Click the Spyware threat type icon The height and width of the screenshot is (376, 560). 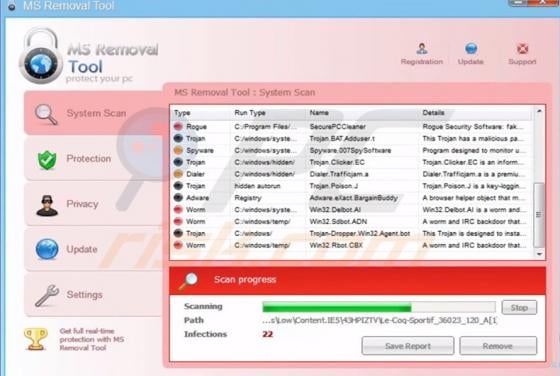(178, 150)
